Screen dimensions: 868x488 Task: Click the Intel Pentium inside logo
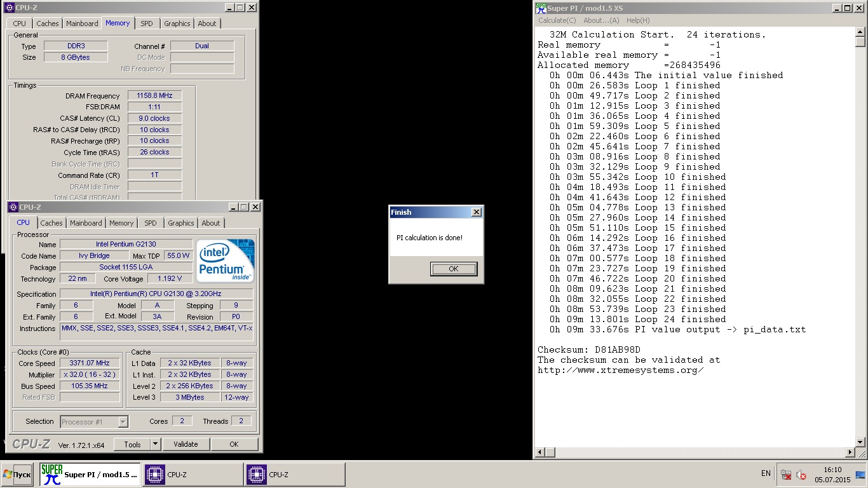[226, 261]
